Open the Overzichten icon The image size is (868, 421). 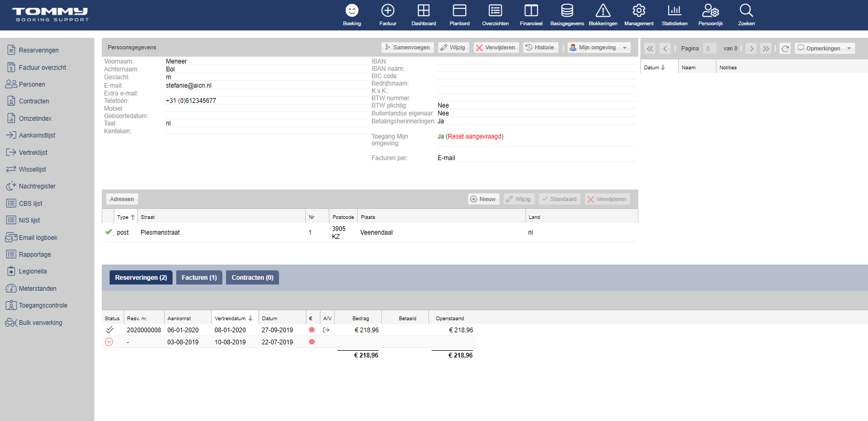tap(496, 10)
